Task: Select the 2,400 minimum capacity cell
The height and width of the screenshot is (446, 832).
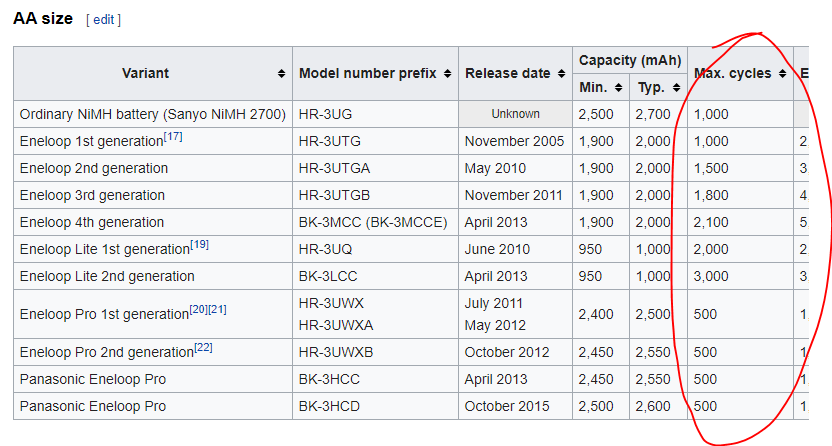Action: pyautogui.click(x=601, y=314)
